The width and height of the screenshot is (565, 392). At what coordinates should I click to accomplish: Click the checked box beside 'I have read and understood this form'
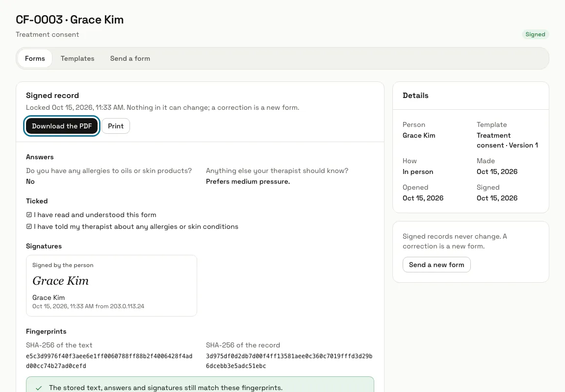[29, 215]
